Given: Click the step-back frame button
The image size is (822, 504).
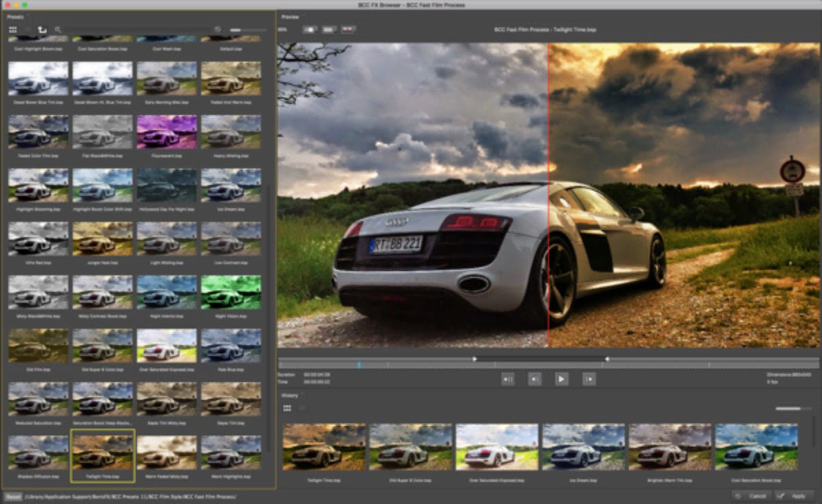Looking at the screenshot, I should pos(535,379).
